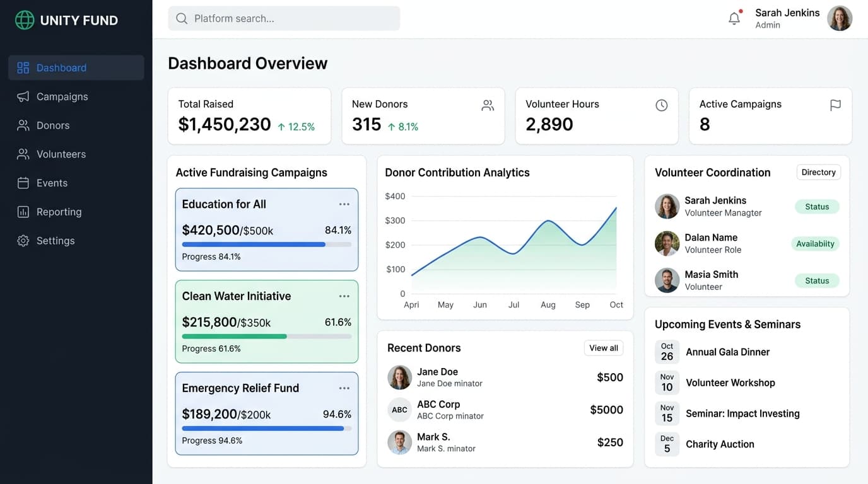868x484 pixels.
Task: Open Education for All options menu
Action: click(344, 204)
